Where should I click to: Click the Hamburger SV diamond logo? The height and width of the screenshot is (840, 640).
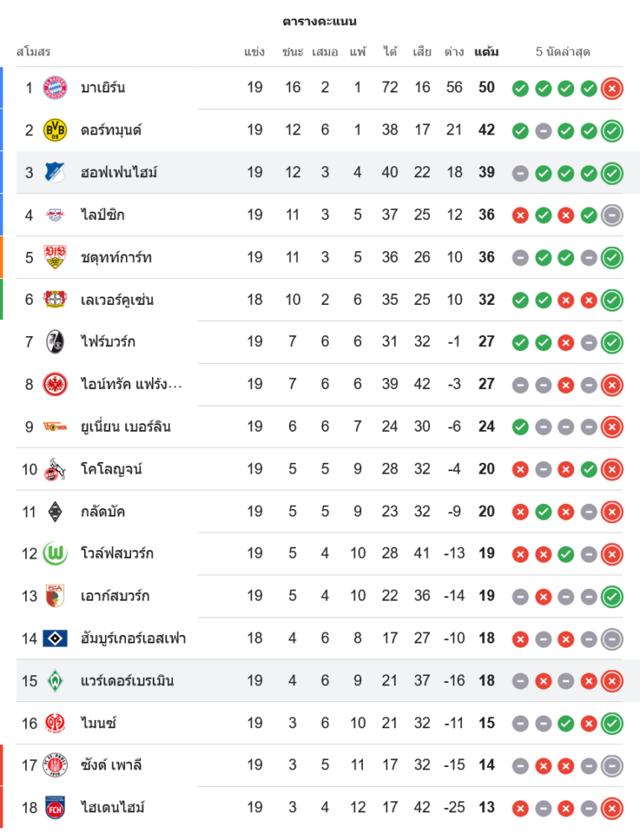[55, 638]
